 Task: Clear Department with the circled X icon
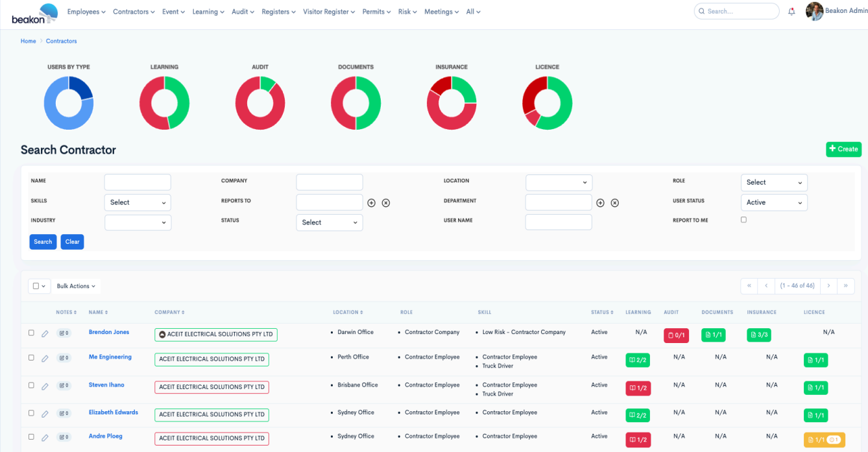coord(615,203)
